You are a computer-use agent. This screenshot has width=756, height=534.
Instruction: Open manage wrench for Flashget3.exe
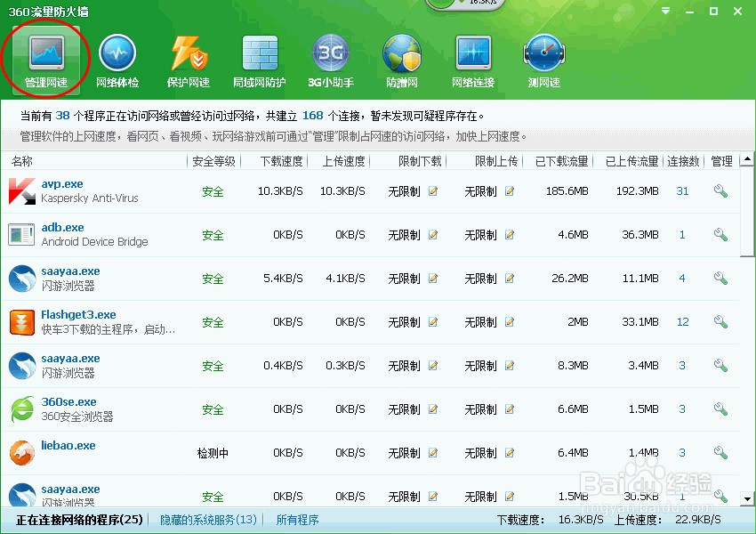[x=720, y=322]
